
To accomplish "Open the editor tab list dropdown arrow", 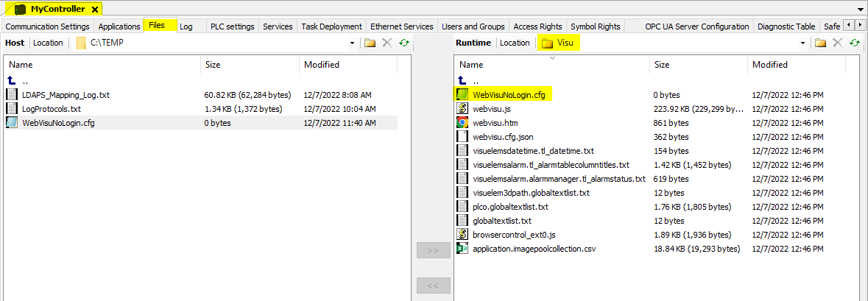I will [861, 10].
